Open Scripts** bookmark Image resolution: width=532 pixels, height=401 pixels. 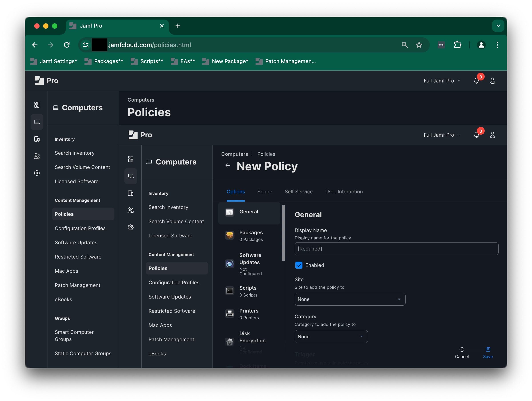(147, 61)
